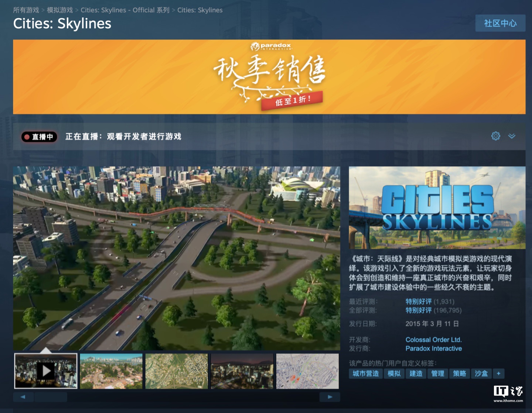Select the 模拟 tag

tap(394, 374)
